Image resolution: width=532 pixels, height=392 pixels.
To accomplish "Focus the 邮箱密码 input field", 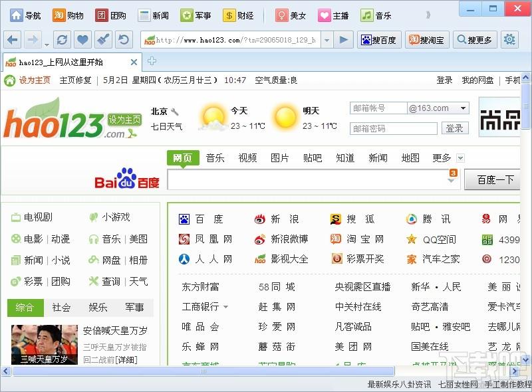I will [x=394, y=128].
